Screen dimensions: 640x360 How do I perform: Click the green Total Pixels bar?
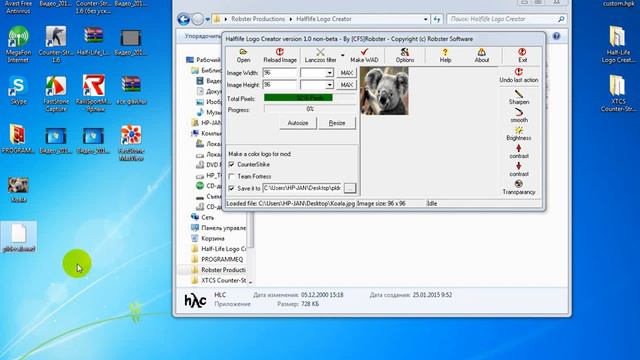tap(298, 98)
